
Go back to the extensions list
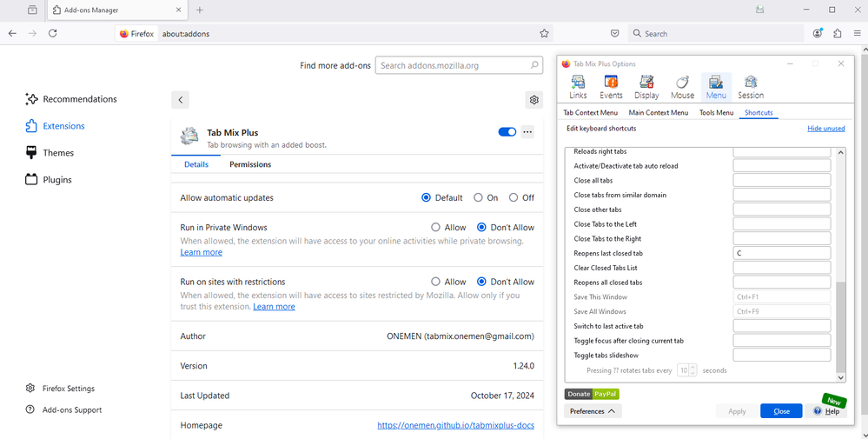(180, 100)
